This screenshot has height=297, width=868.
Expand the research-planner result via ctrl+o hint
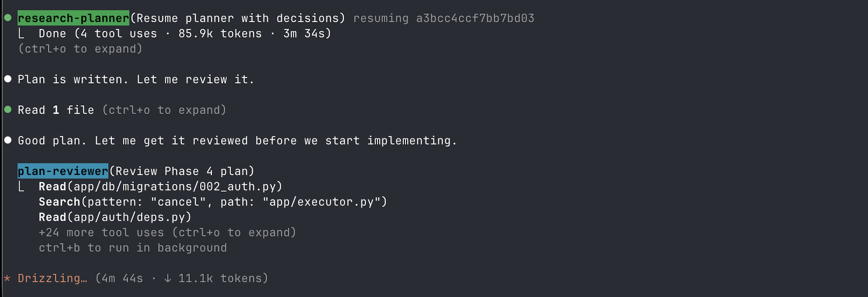coord(80,49)
